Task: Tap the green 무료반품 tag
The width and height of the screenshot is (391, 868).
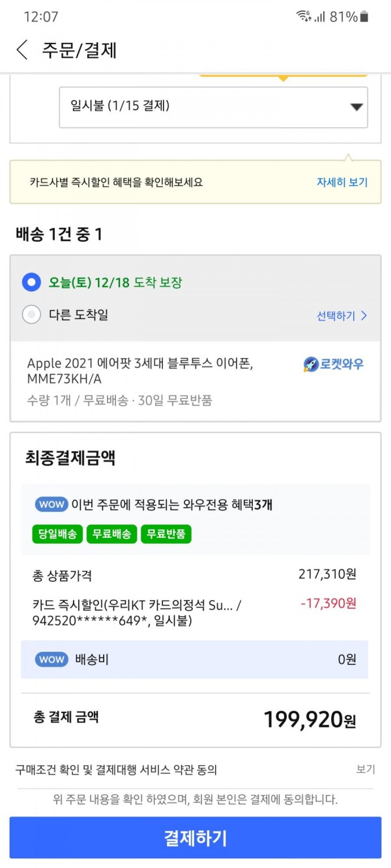Action: pos(166,534)
